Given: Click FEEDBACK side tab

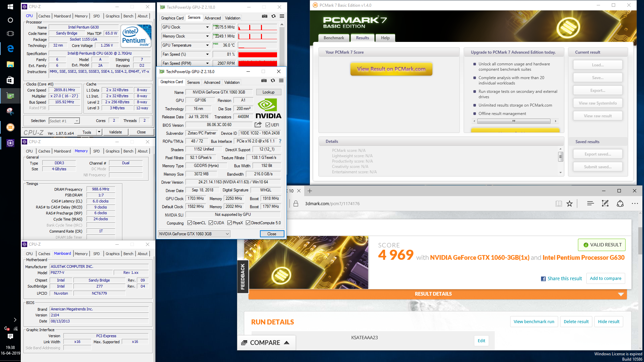Looking at the screenshot, I should pos(243,276).
